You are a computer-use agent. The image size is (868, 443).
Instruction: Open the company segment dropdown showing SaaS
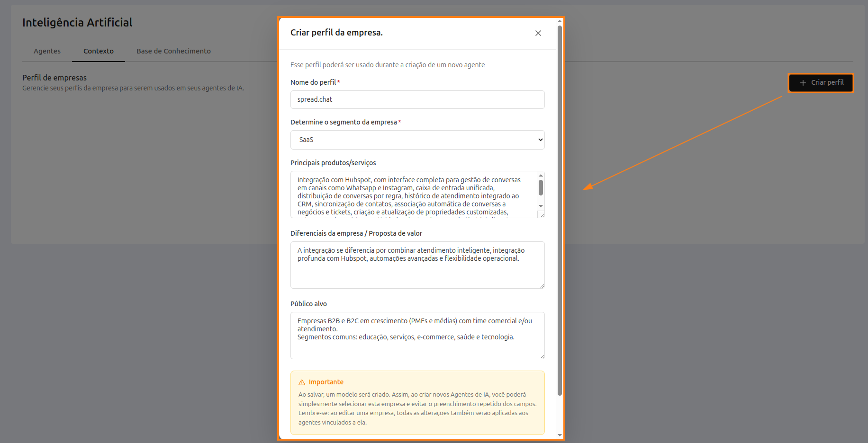pos(417,140)
